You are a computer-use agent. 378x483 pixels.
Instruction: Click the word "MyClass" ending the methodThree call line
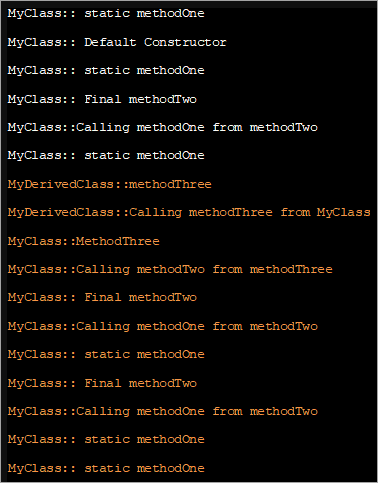pos(344,213)
